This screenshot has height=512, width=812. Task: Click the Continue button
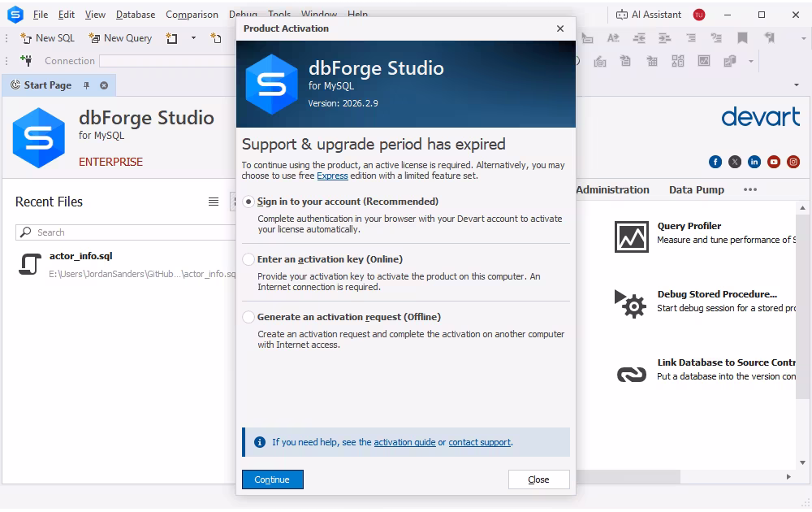click(272, 479)
